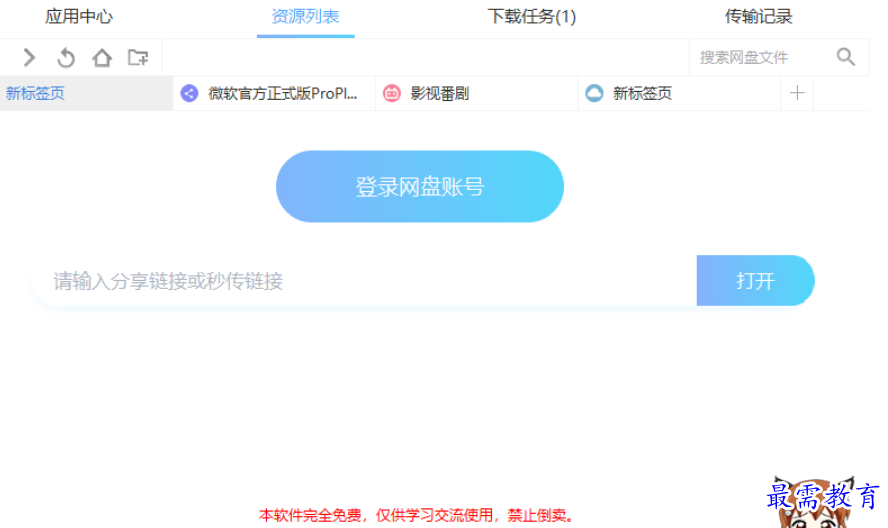
Task: Click the 打开 button
Action: tap(755, 280)
